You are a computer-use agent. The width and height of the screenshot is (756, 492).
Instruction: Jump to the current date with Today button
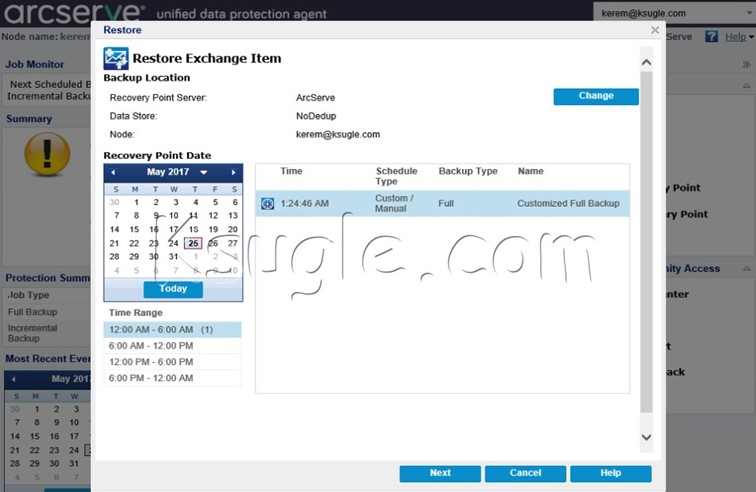click(x=173, y=288)
